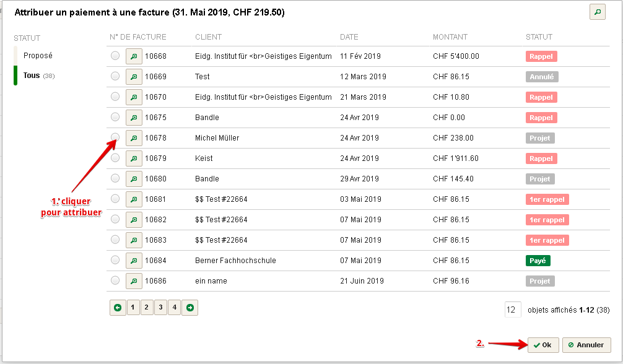Image resolution: width=623 pixels, height=364 pixels.
Task: Select the radio button for invoice 10686
Action: click(115, 280)
